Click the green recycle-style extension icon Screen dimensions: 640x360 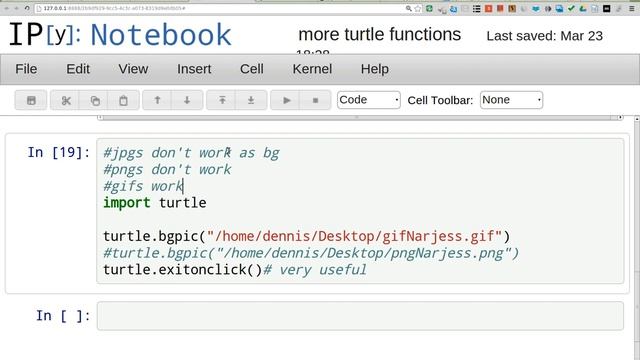coord(429,9)
